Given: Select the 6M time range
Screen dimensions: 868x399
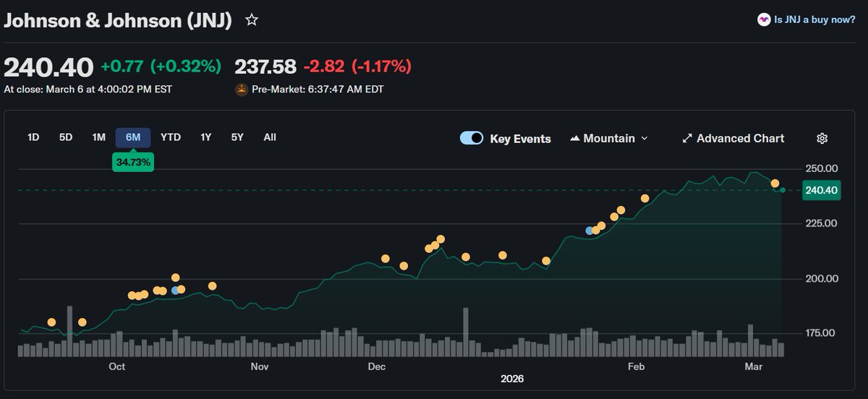Looking at the screenshot, I should 133,137.
